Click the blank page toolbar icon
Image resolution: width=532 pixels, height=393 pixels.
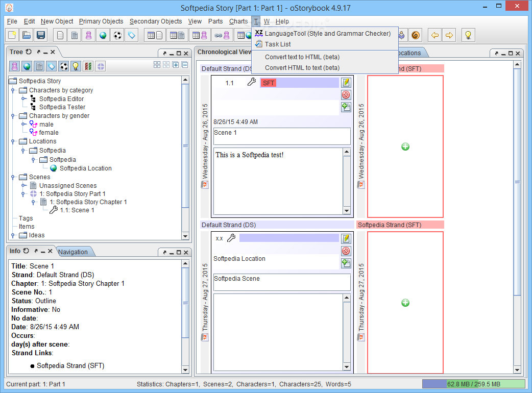[60, 35]
